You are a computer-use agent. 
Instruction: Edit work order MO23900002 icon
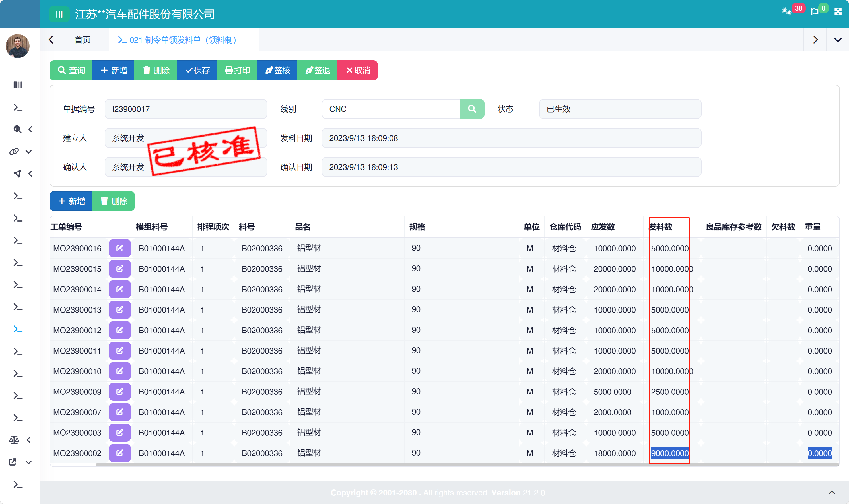tap(119, 453)
